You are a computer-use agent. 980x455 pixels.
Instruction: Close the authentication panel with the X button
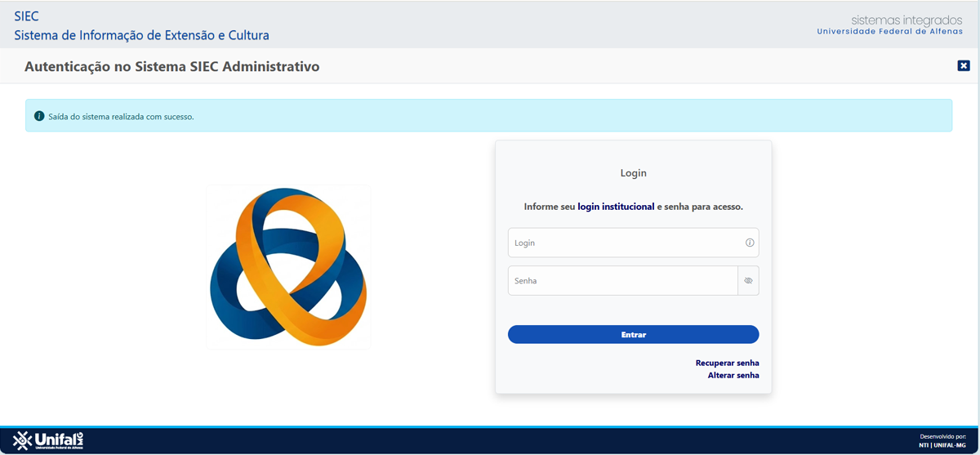coord(964,65)
